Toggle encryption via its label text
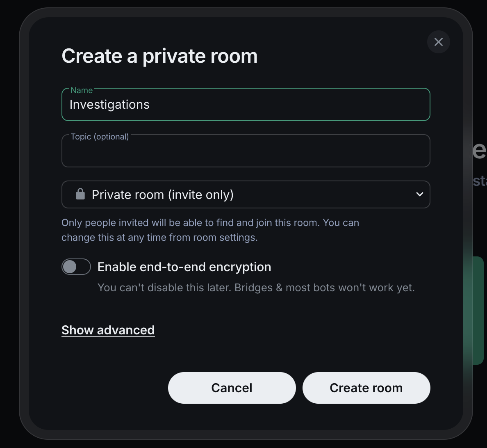This screenshot has width=487, height=448. pyautogui.click(x=184, y=267)
